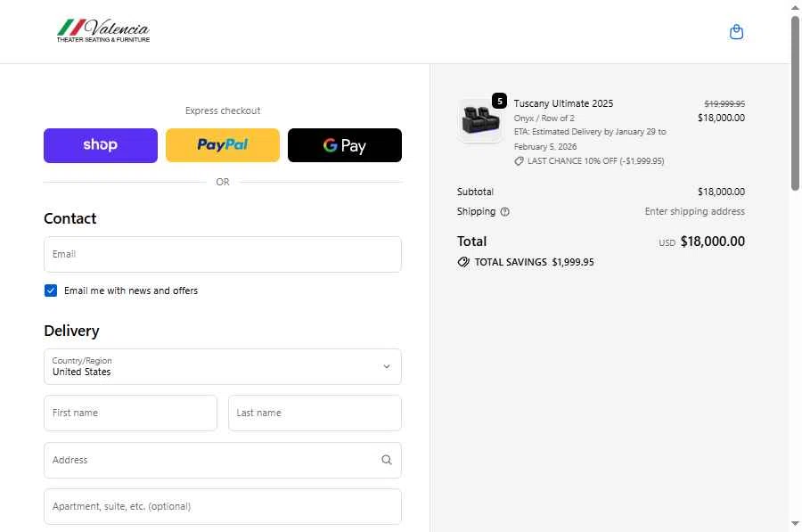Click the TOTAL SAVINGS $1,999.95 text

534,262
